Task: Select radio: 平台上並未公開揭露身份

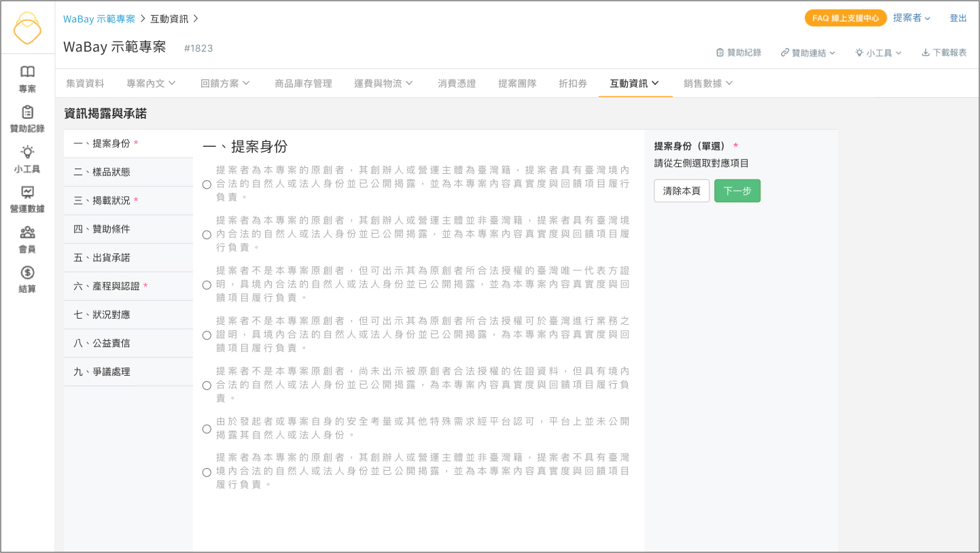Action: tap(207, 429)
